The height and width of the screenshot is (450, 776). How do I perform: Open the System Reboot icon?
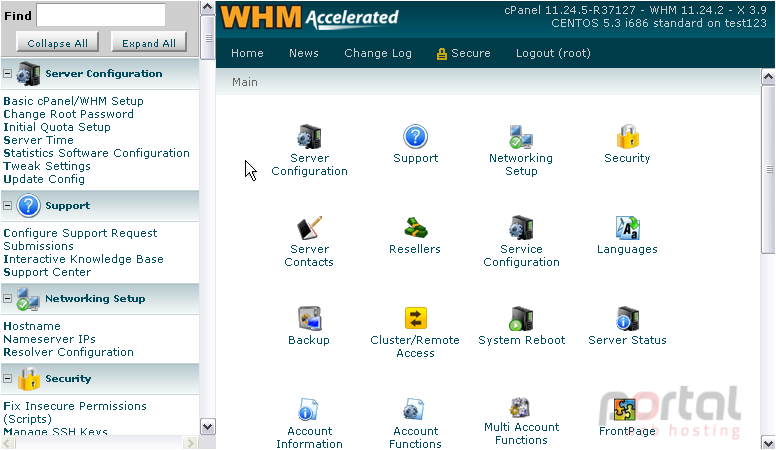point(521,318)
